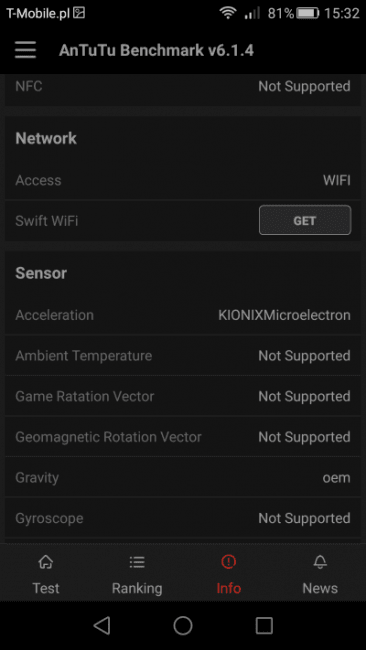366x650 pixels.
Task: Select the Acceleration sensor row
Action: tap(183, 315)
